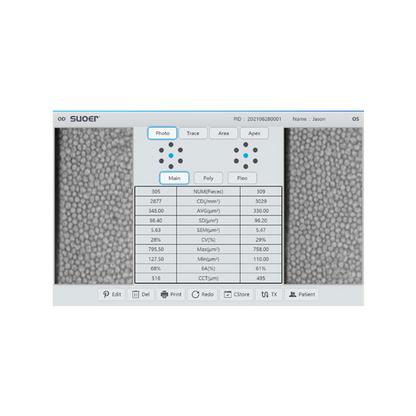Click the OS density value 3029

point(261,201)
